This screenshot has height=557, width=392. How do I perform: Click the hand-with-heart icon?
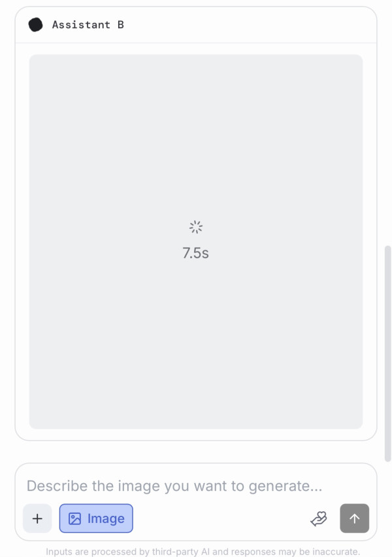pos(318,518)
